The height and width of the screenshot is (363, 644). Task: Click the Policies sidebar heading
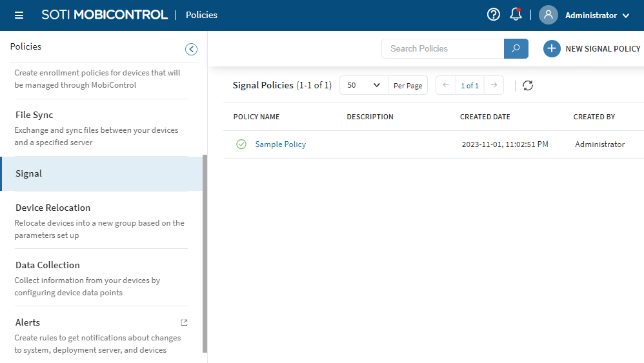coord(25,46)
